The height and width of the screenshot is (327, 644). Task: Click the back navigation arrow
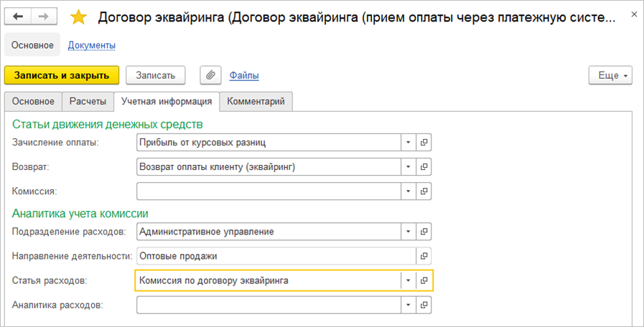pos(17,16)
